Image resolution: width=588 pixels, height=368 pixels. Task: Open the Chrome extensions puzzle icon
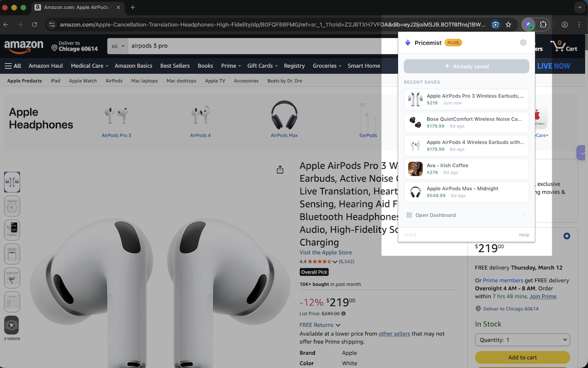pos(544,24)
